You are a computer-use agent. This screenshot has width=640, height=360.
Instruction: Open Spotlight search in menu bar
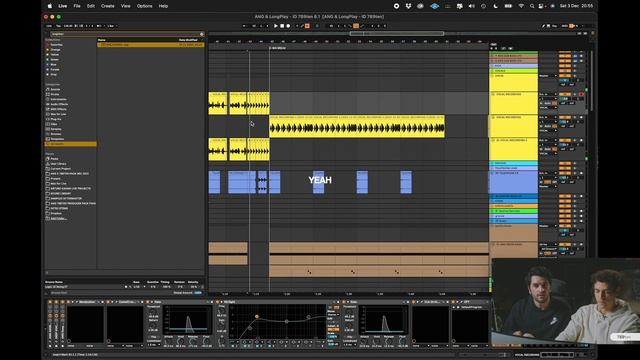pyautogui.click(x=532, y=6)
